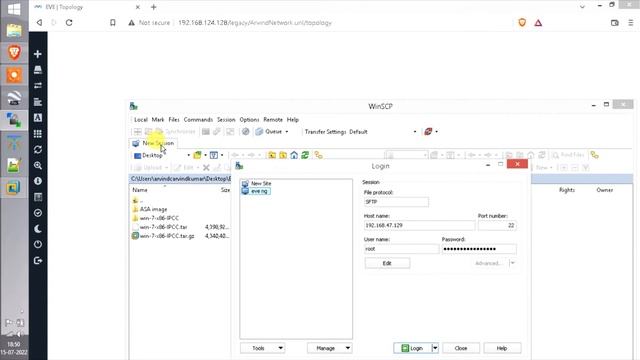
Task: Select the New Session tab
Action: coord(153,143)
